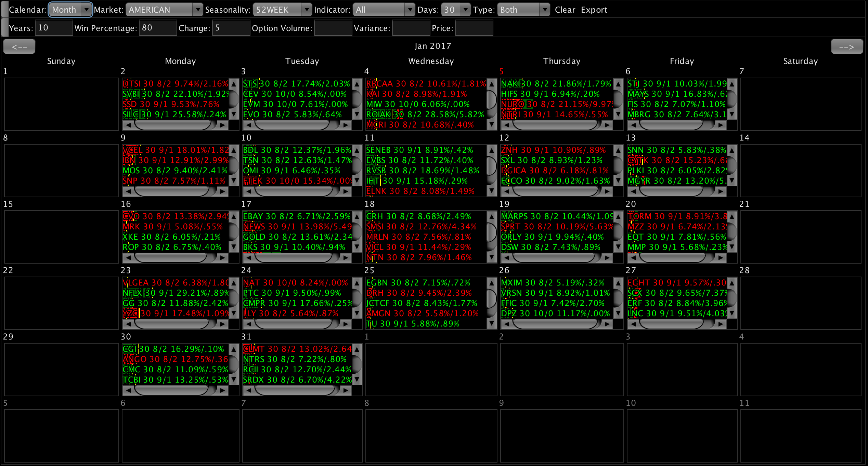868x466 pixels.
Task: Click scroll-up arrow in Jan 23 list
Action: [234, 283]
